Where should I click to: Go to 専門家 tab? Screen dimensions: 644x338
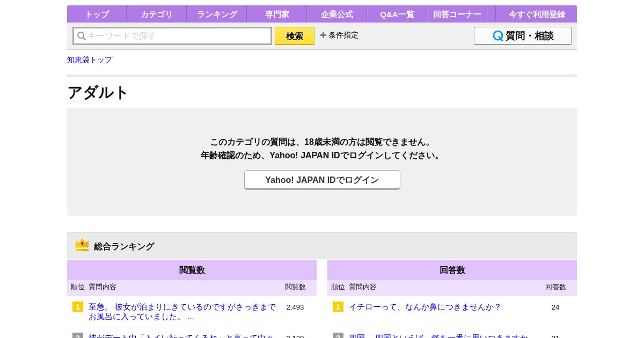[277, 14]
